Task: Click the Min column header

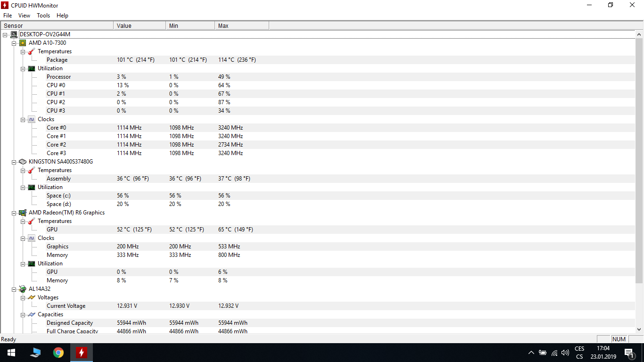Action: point(190,25)
